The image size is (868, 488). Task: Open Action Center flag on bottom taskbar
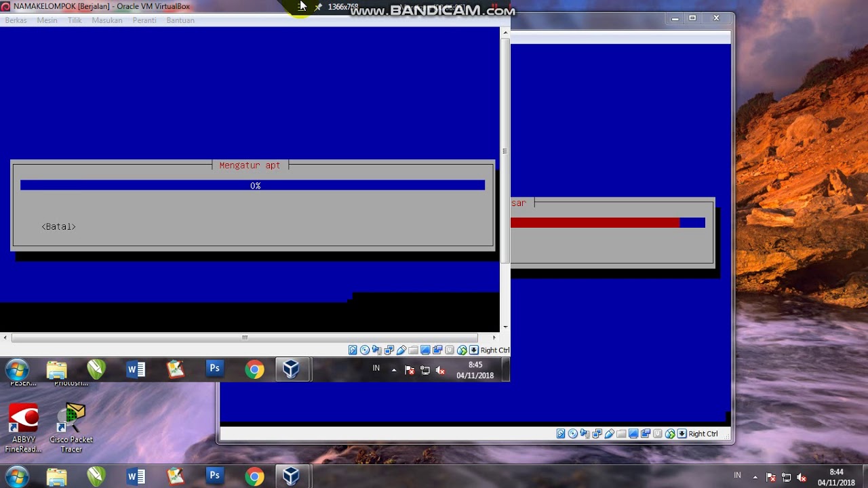tap(770, 476)
